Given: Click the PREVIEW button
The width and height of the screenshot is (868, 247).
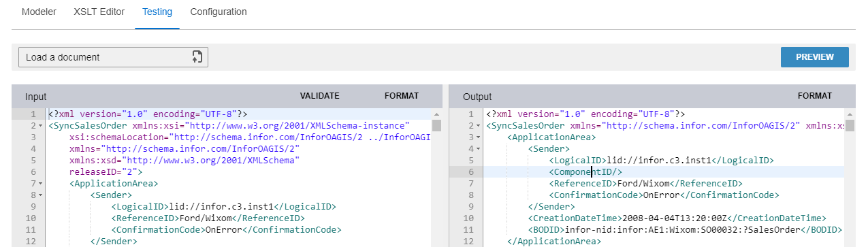Looking at the screenshot, I should point(815,57).
